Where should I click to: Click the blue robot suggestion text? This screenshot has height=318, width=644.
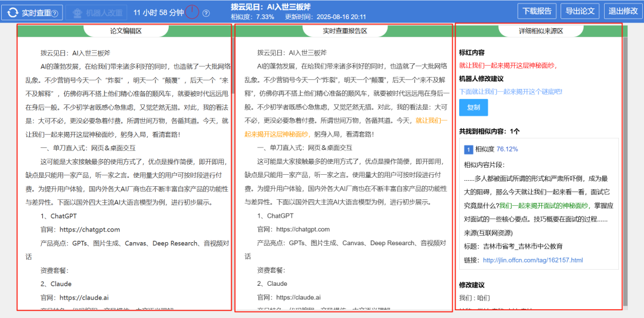pyautogui.click(x=510, y=92)
